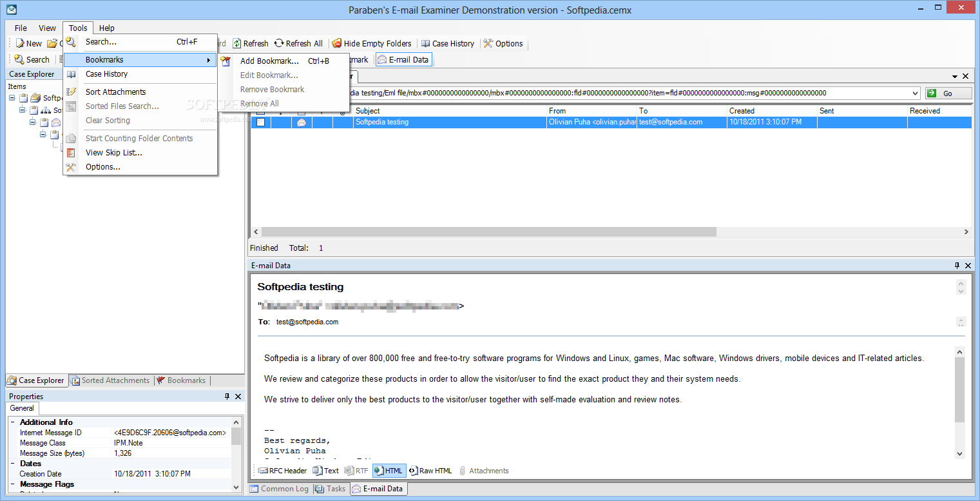
Task: Click the Search button in the second toolbar
Action: [x=32, y=60]
